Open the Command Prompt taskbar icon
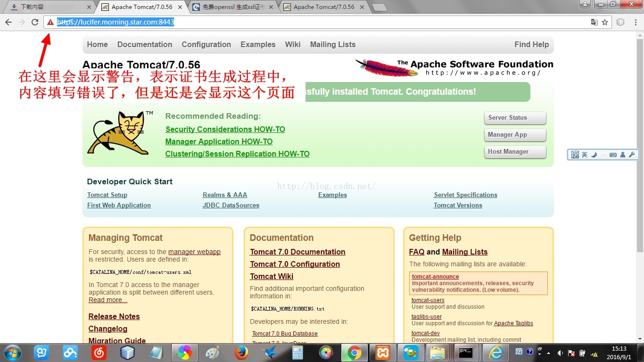The image size is (644, 362). (466, 353)
